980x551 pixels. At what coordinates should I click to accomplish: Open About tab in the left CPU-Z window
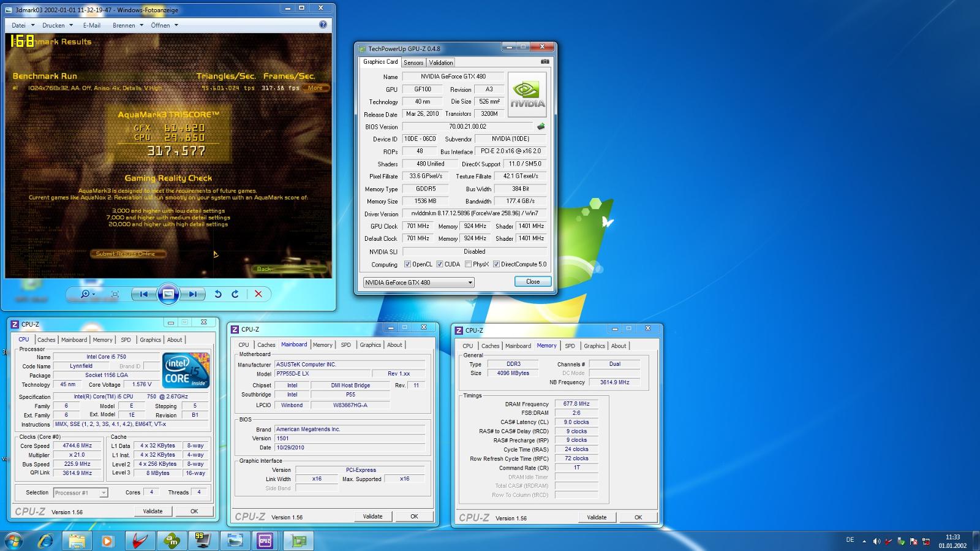coord(175,340)
